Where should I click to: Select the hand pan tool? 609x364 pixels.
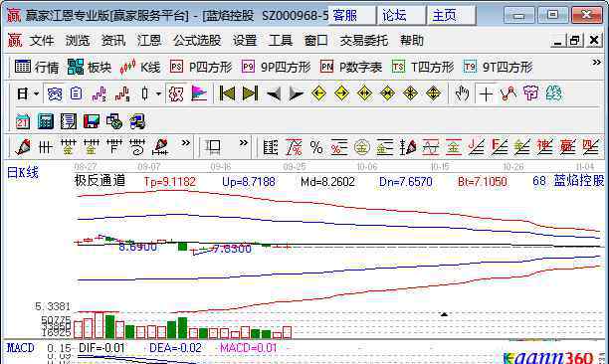pyautogui.click(x=462, y=93)
